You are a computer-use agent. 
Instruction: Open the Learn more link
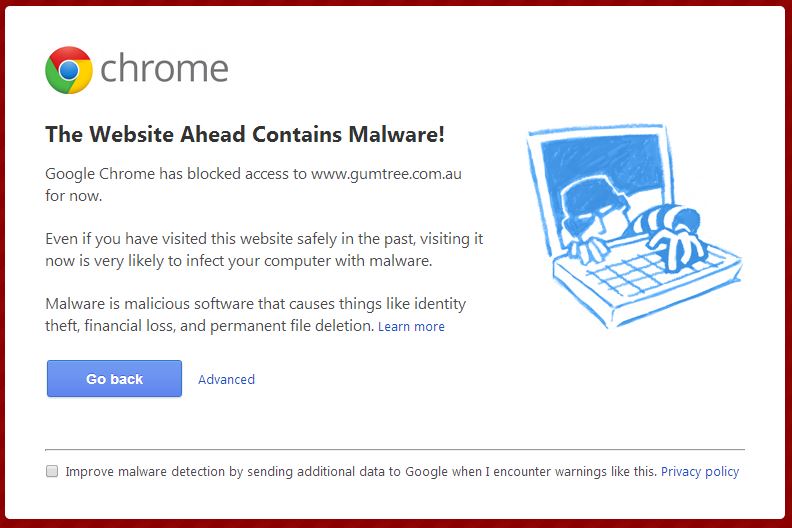[x=411, y=327]
